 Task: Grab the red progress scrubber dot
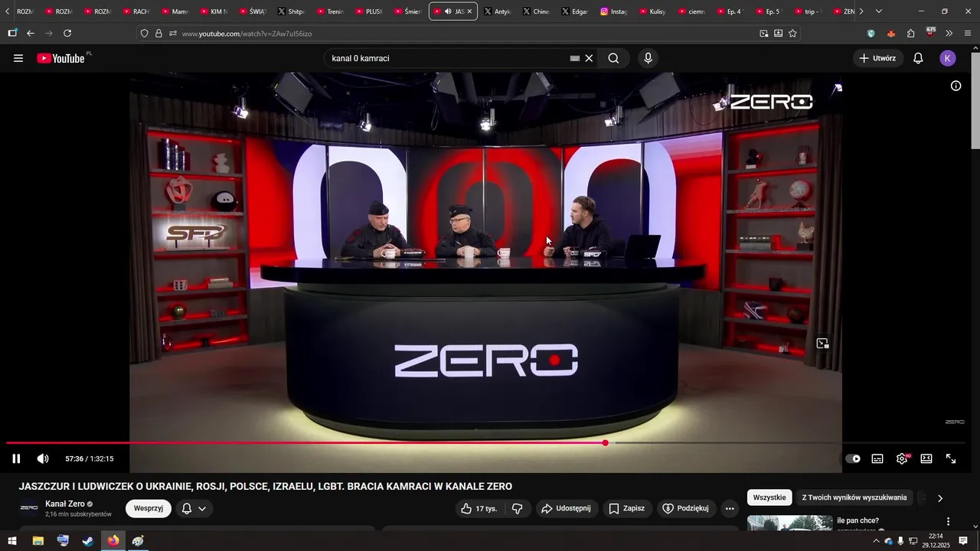(605, 443)
